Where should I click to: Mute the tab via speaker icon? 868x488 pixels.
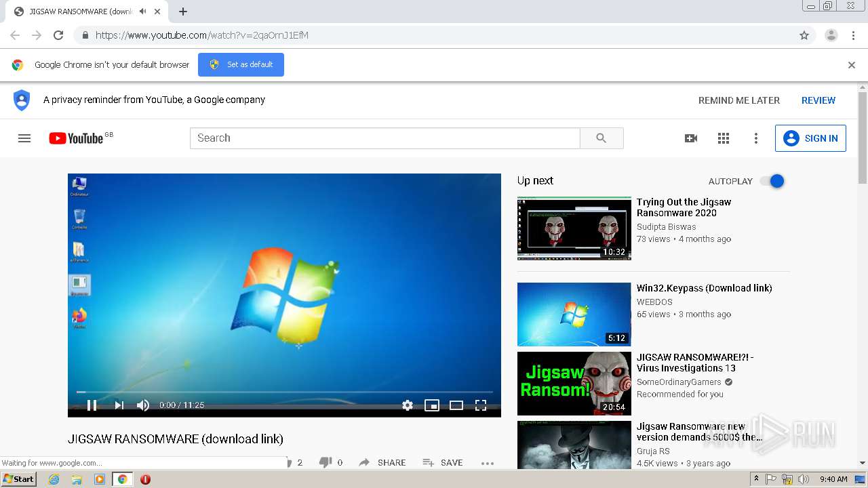[x=143, y=12]
